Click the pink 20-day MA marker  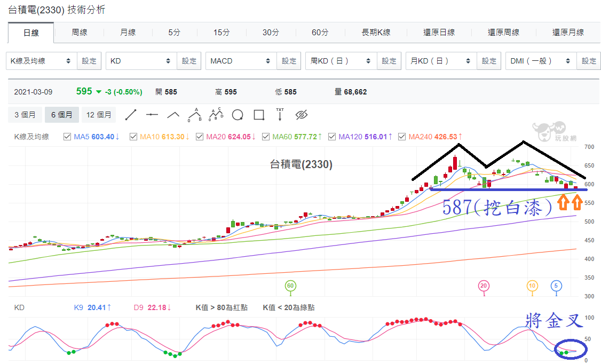tap(484, 286)
